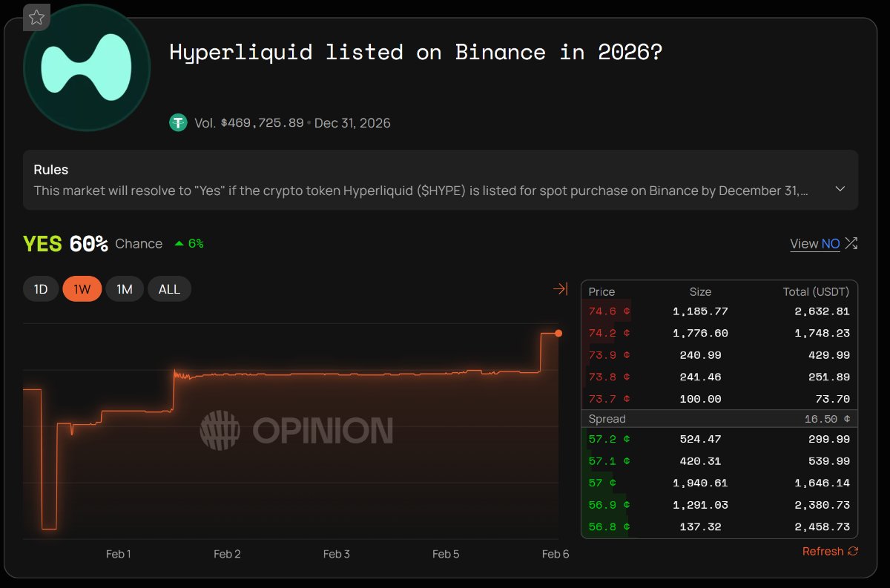Click ask price 74.6 ¢

click(x=609, y=311)
